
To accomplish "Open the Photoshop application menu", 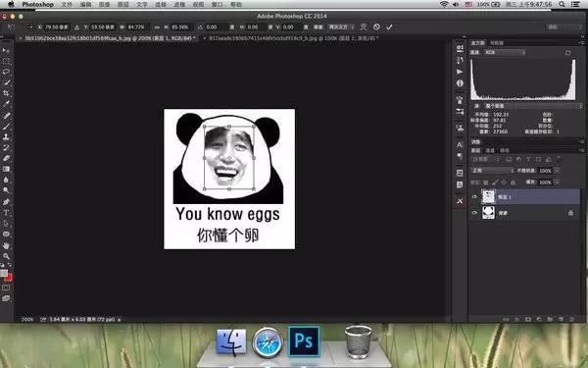I will click(37, 5).
